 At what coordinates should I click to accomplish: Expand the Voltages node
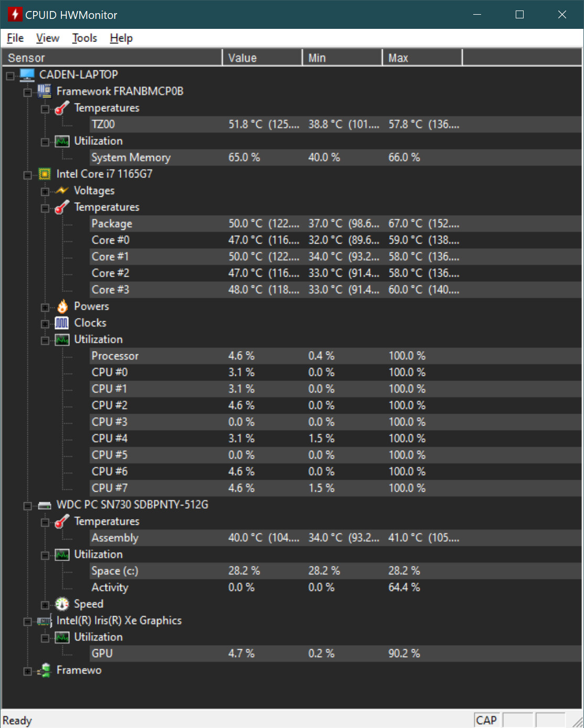coord(45,192)
